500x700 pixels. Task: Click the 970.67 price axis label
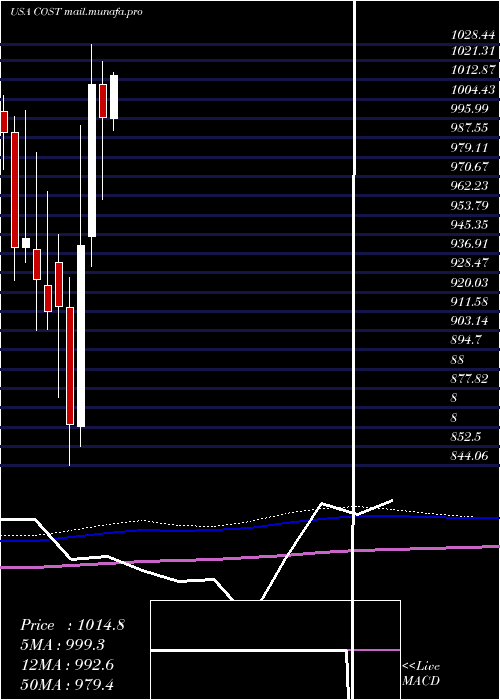(470, 167)
